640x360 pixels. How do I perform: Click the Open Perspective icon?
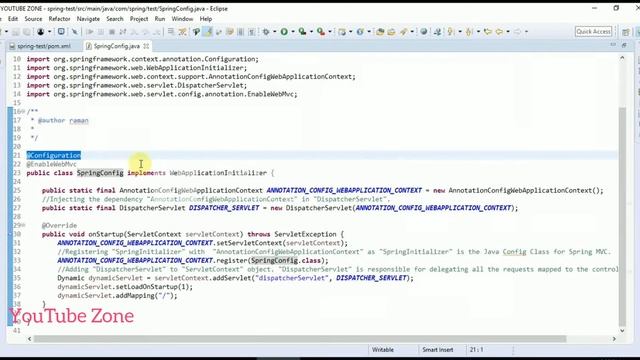[x=625, y=32]
